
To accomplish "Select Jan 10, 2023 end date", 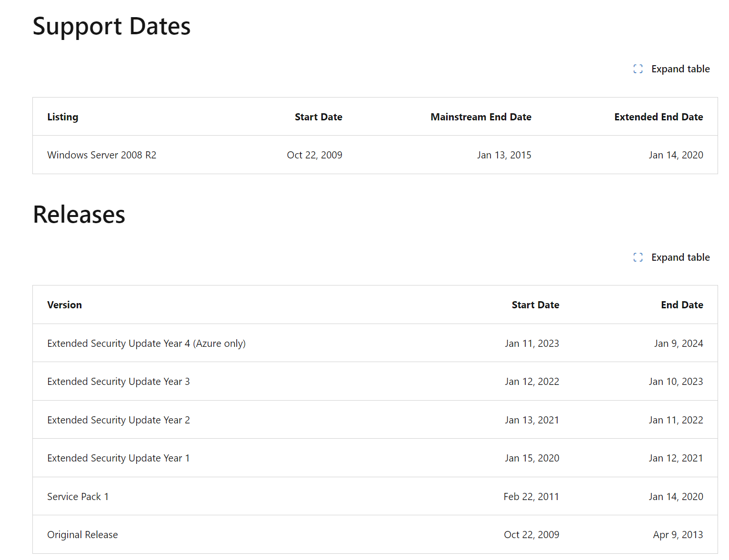I will coord(676,382).
